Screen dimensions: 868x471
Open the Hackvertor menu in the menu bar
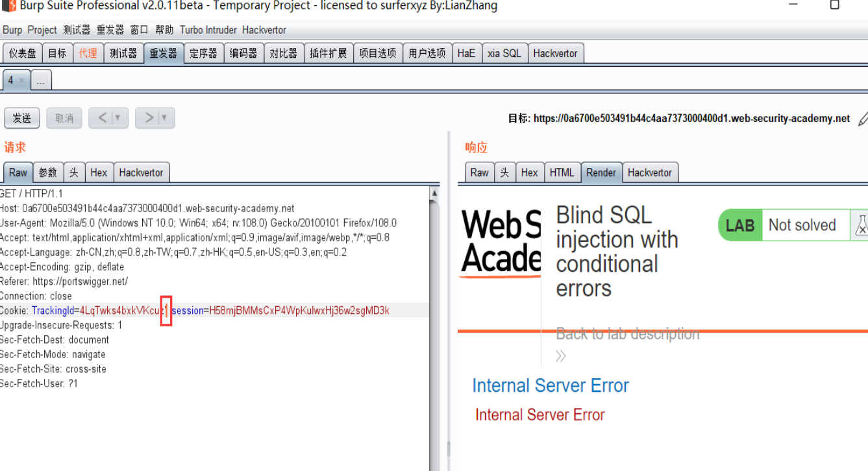click(x=264, y=30)
